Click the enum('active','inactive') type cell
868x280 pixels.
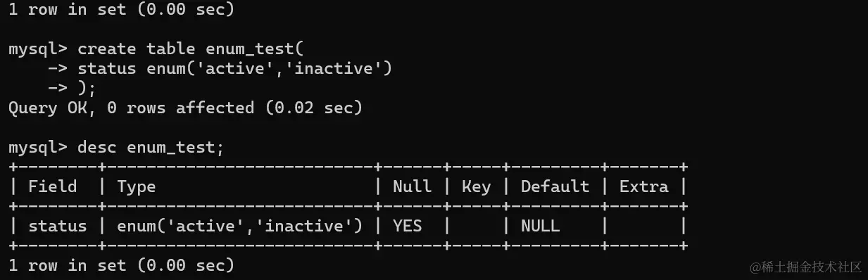coord(239,226)
